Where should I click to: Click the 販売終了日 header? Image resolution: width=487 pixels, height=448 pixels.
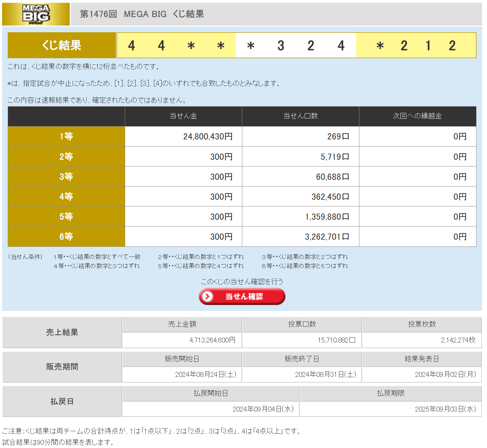click(302, 359)
